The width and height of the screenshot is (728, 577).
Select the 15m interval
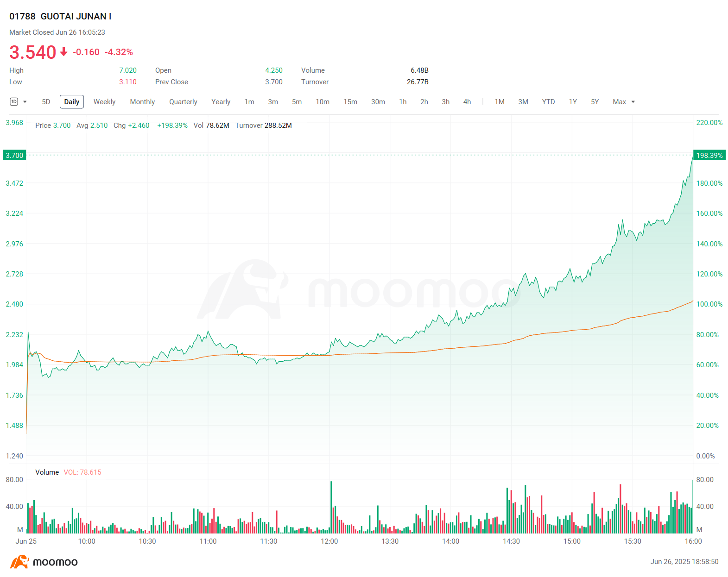pos(350,101)
